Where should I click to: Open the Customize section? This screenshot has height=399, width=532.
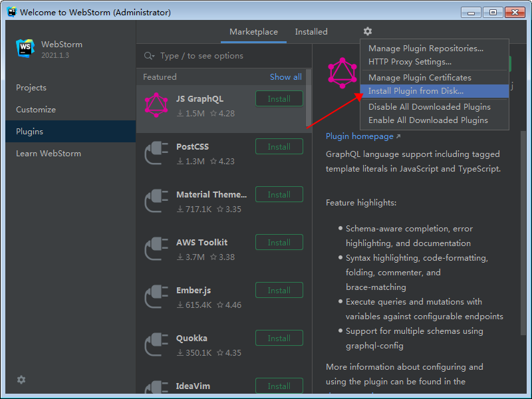point(70,110)
